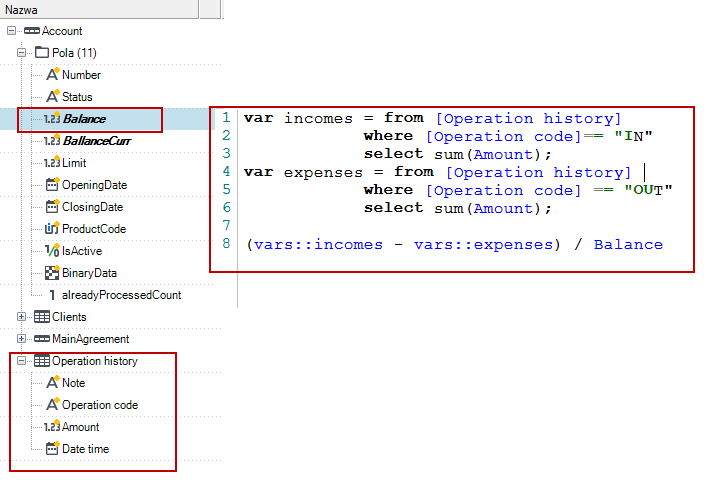727x503 pixels.
Task: Click the ClosingDate calendar icon
Action: [x=52, y=206]
